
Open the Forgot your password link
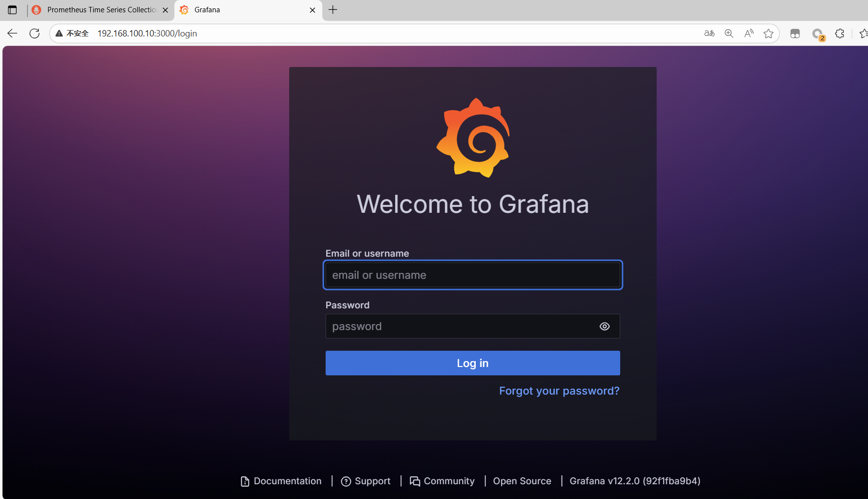(559, 391)
